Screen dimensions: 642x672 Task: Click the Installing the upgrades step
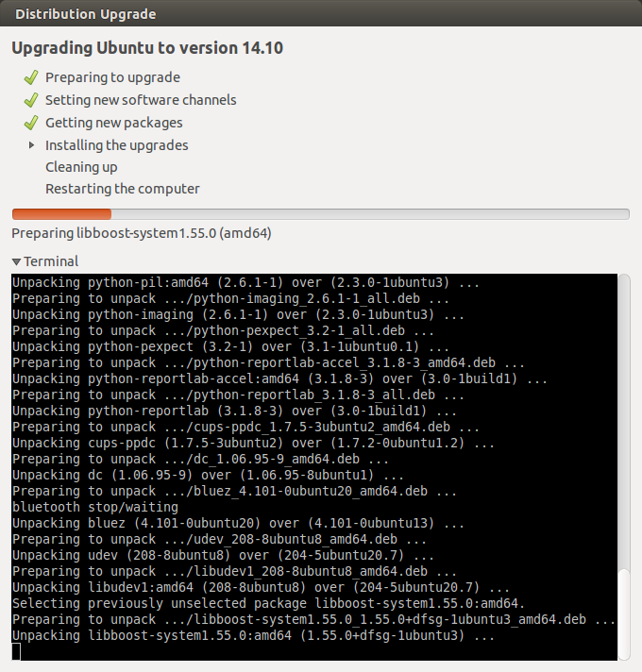117,145
